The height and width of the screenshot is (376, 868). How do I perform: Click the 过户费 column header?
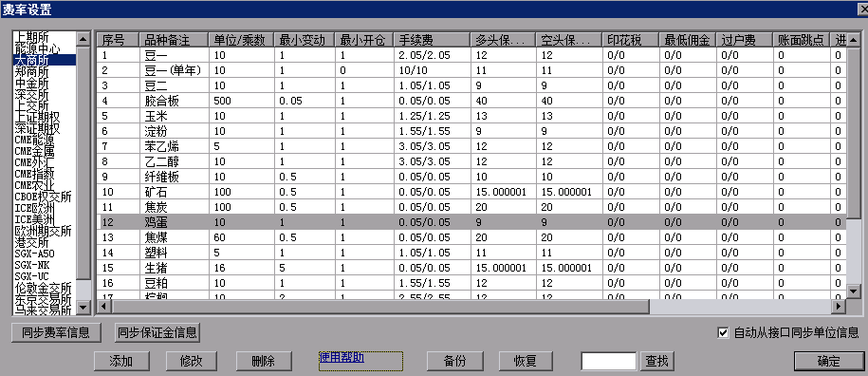click(745, 40)
